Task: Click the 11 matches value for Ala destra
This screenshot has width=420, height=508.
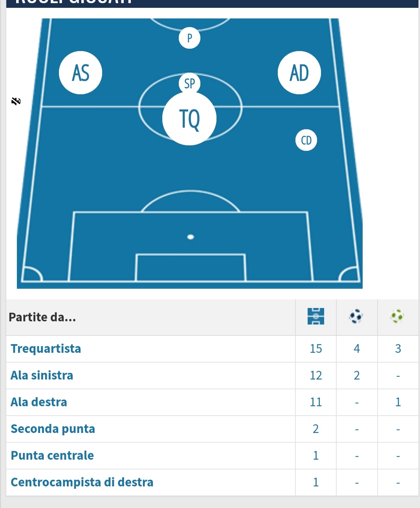Action: 316,402
